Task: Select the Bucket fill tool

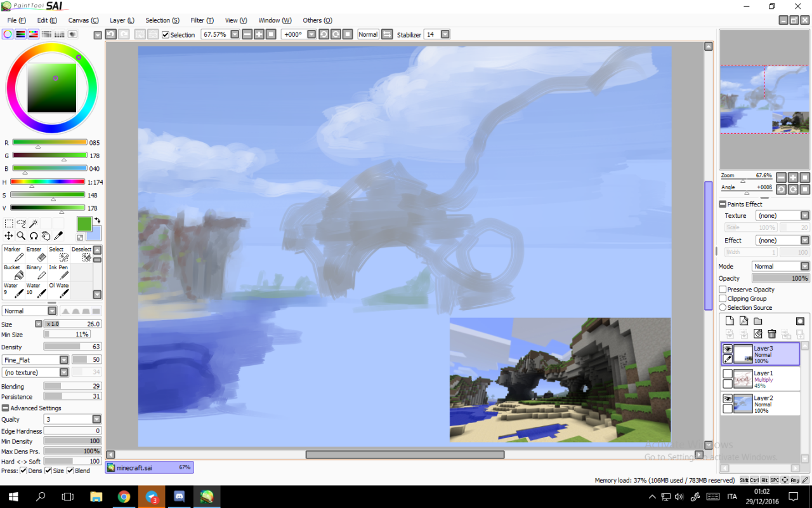Action: pyautogui.click(x=13, y=272)
